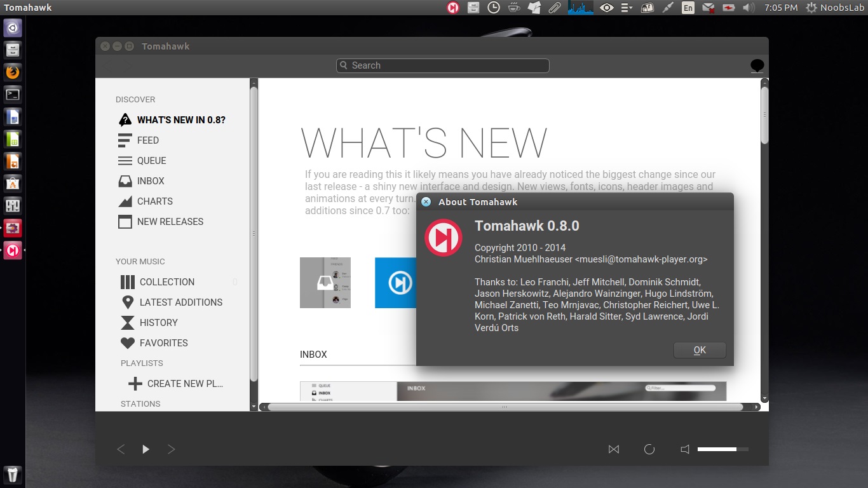Minimize the Tomahawk window
Image resolution: width=868 pixels, height=488 pixels.
pyautogui.click(x=117, y=46)
